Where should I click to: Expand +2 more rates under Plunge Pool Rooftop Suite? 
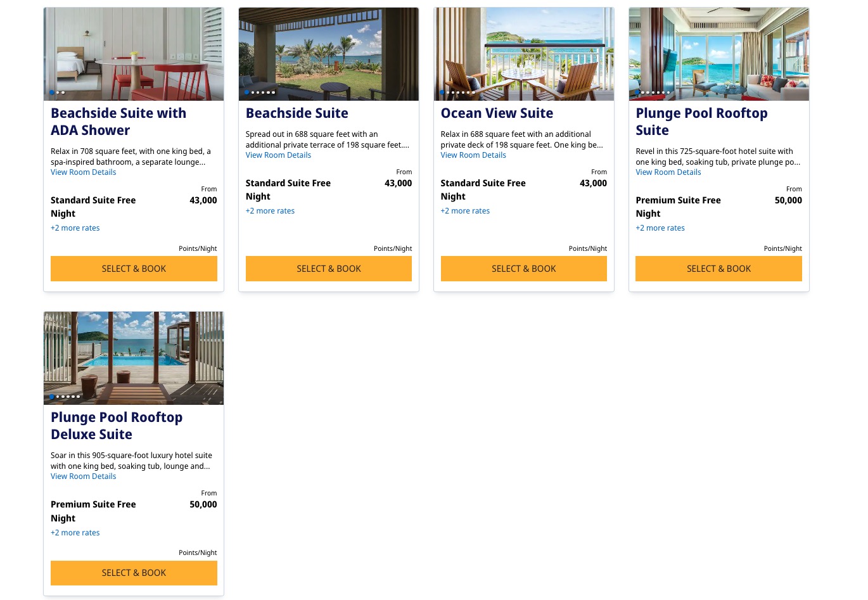click(660, 227)
